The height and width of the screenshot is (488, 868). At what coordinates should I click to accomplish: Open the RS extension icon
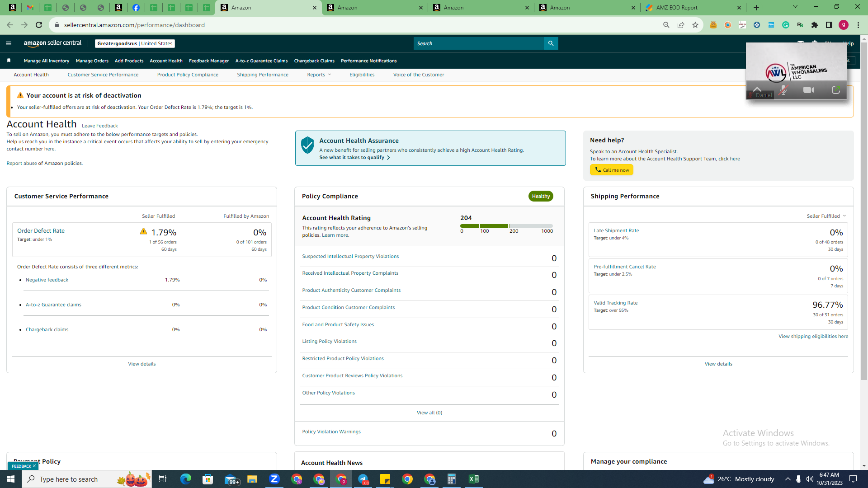(800, 25)
